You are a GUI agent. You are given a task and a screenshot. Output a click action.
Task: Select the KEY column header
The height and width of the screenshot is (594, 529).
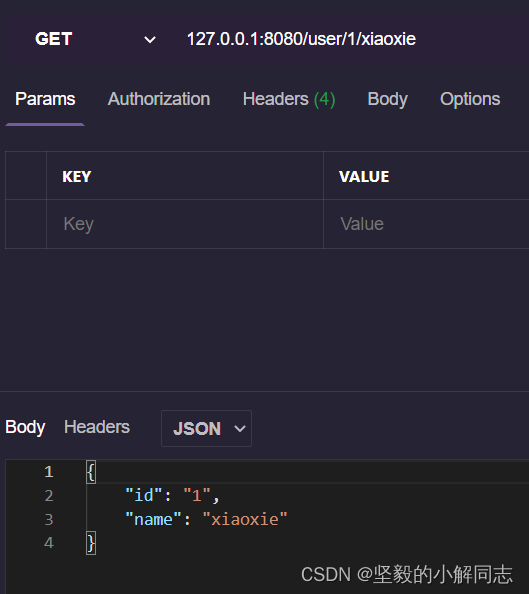[x=77, y=177]
